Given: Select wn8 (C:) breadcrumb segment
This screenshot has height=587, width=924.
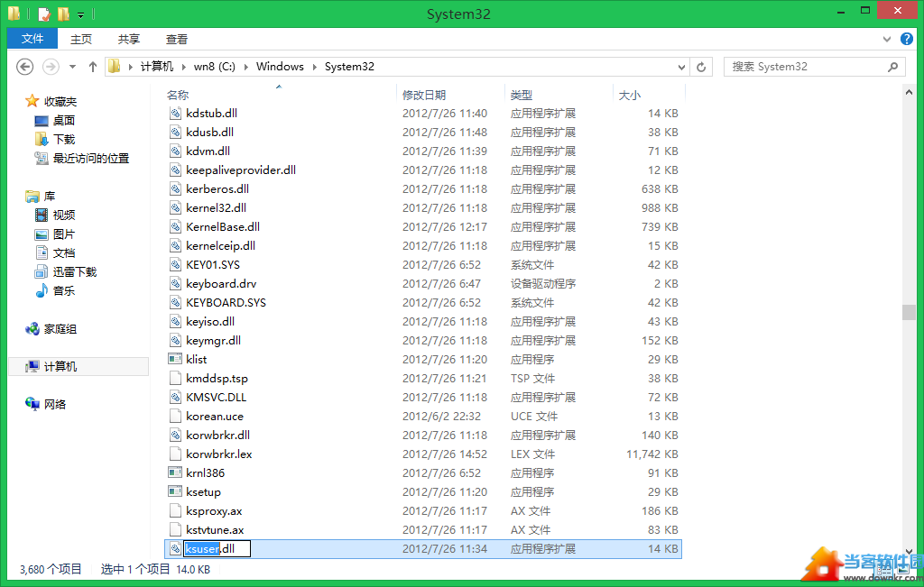Looking at the screenshot, I should point(215,67).
